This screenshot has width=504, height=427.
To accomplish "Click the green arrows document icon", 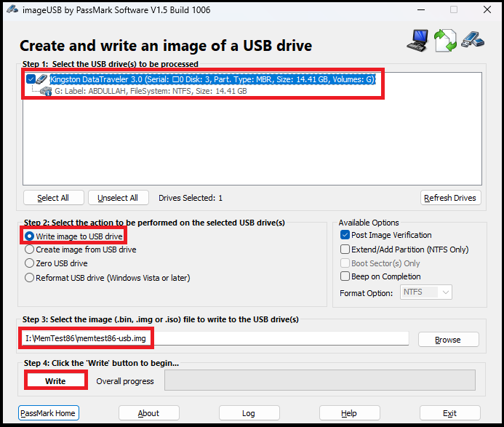I will click(445, 41).
